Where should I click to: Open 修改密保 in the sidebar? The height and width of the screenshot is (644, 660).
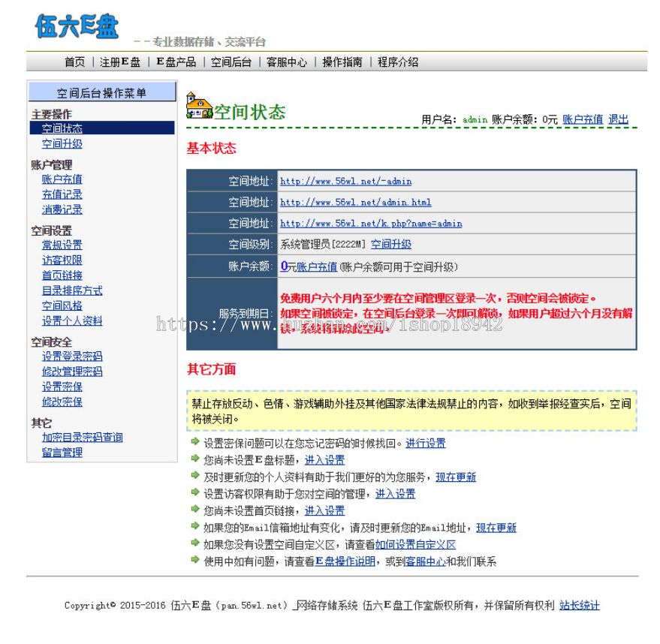point(62,402)
